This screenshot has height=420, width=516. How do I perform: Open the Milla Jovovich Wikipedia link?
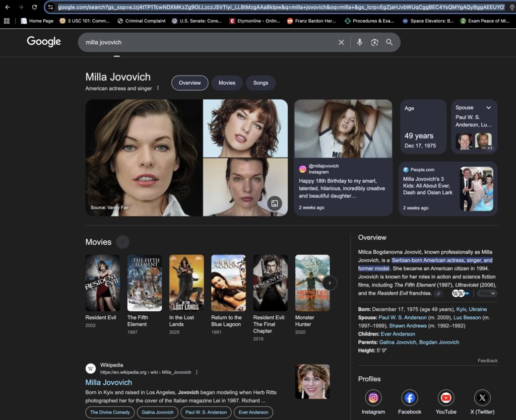point(108,382)
